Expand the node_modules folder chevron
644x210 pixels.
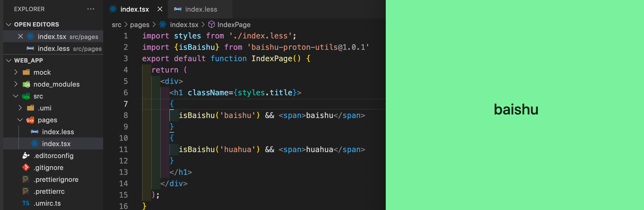pyautogui.click(x=16, y=84)
